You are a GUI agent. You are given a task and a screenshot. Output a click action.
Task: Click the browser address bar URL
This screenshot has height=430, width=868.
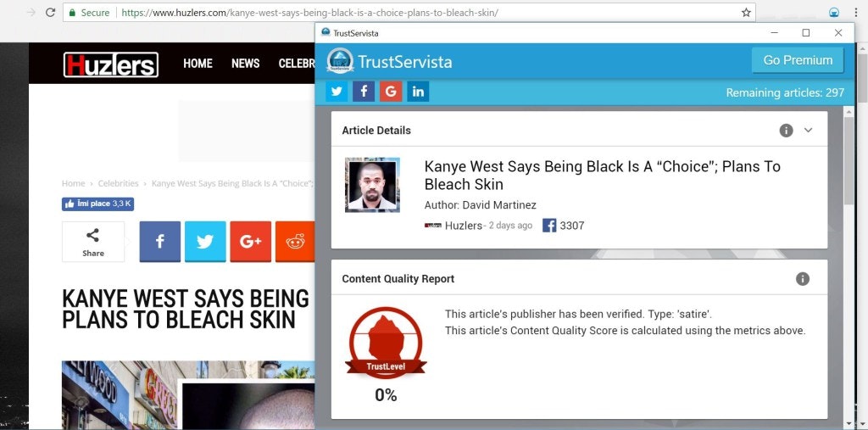coord(309,12)
